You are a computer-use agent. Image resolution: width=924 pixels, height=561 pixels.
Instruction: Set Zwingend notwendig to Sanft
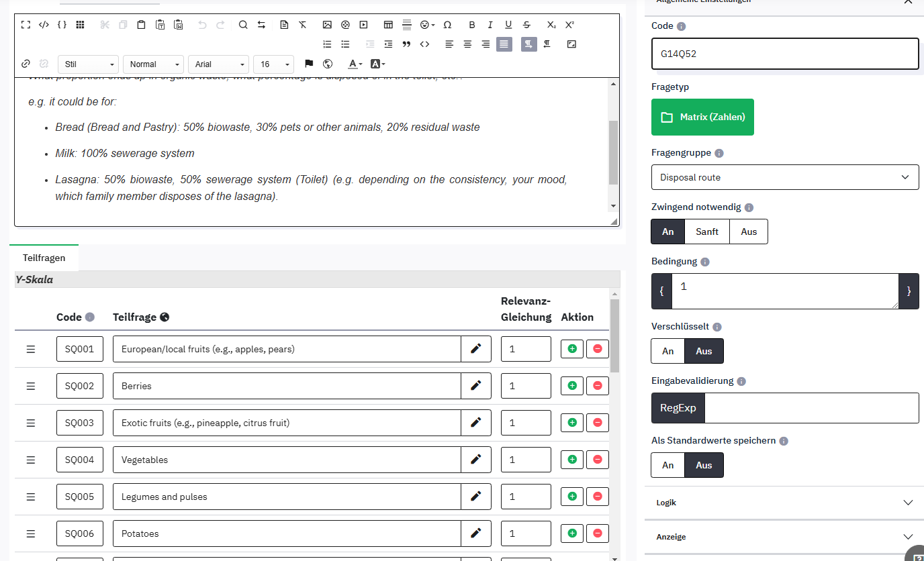(706, 232)
